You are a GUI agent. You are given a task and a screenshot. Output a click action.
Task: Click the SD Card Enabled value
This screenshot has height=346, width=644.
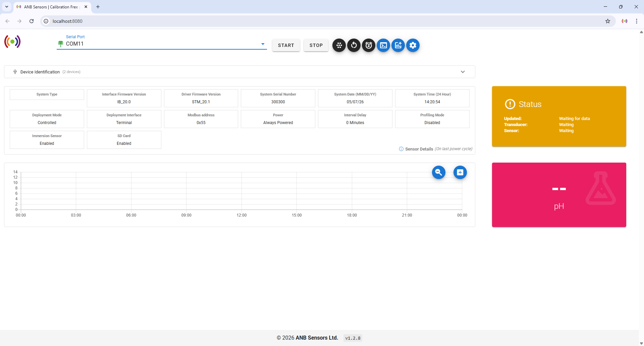coord(124,143)
